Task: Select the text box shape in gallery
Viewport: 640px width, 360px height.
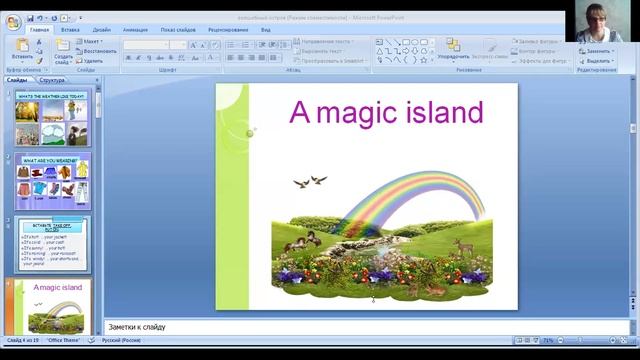Action: [380, 42]
